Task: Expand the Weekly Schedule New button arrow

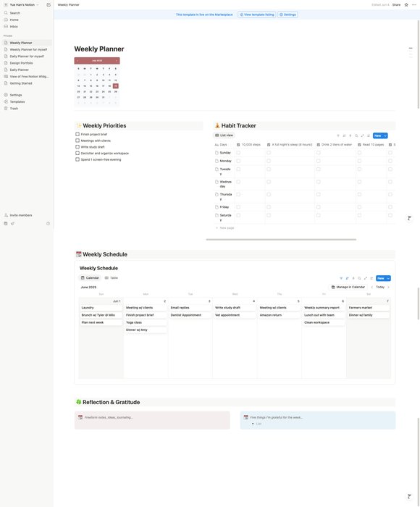Action: coord(388,278)
